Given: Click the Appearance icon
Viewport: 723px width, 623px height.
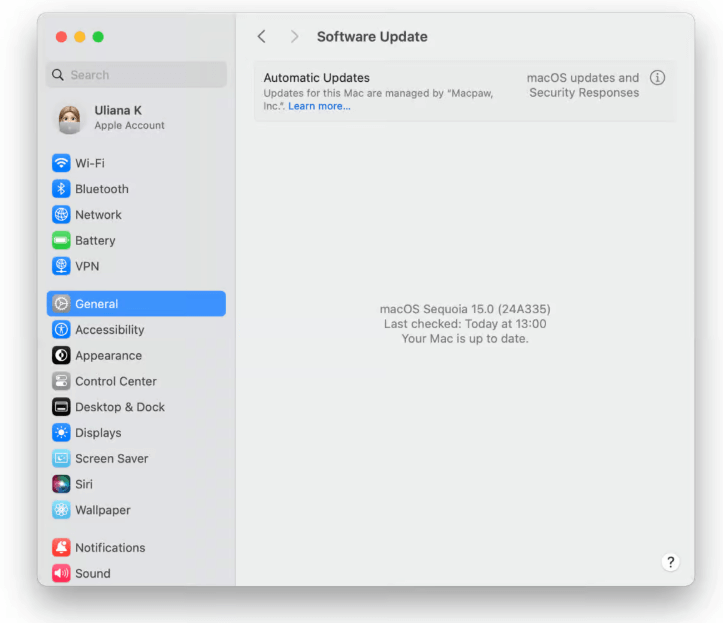Looking at the screenshot, I should (x=61, y=355).
